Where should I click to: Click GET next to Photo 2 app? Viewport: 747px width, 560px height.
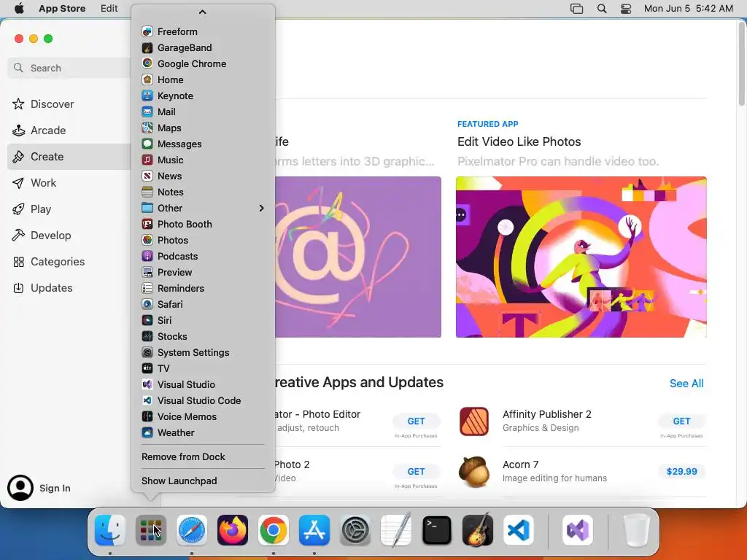coord(416,472)
